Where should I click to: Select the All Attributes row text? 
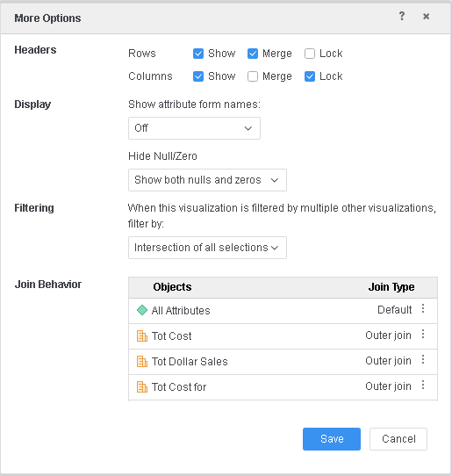(181, 311)
